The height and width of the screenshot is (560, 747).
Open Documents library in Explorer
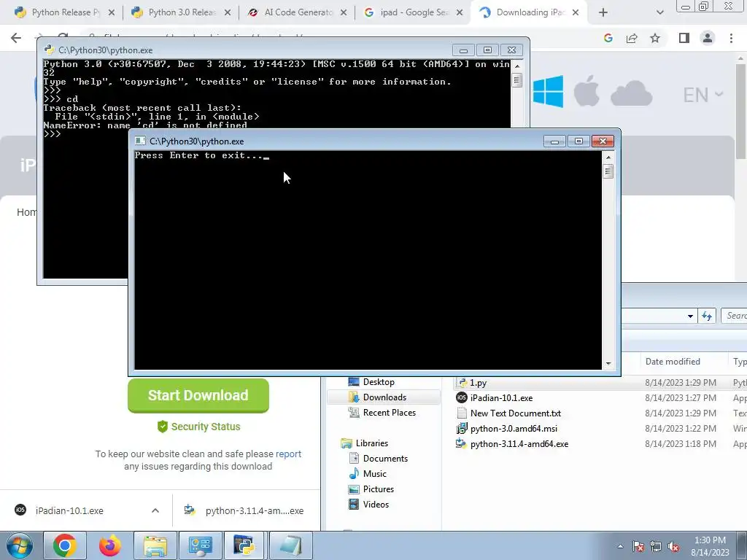(x=385, y=458)
